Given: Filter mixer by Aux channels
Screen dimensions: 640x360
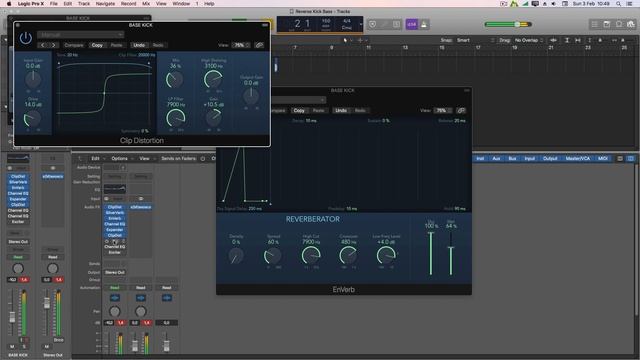Looking at the screenshot, I should 496,158.
